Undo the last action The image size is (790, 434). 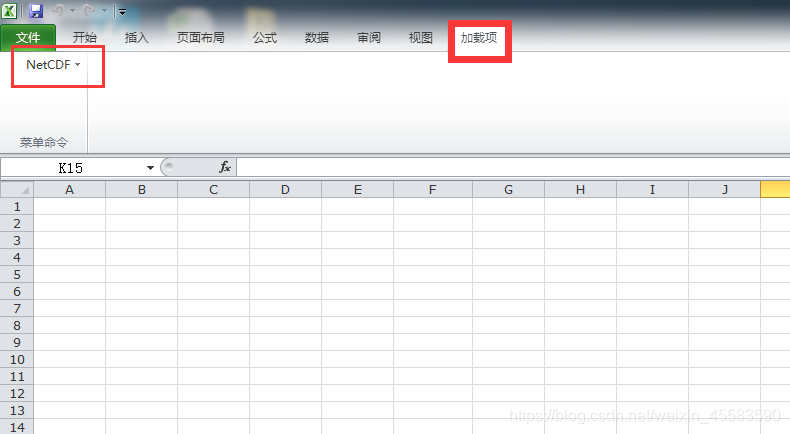coord(58,11)
